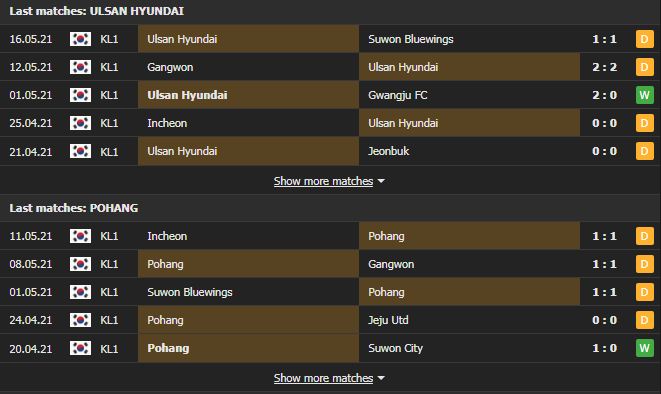
Task: Click the arrow beside Ulsan's Show more matches
Action: [381, 181]
